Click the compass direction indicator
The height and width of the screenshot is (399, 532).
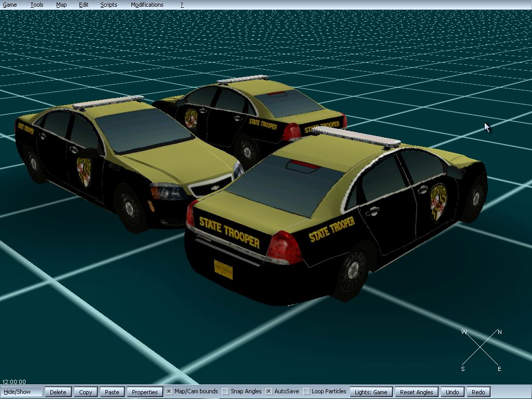click(x=481, y=350)
